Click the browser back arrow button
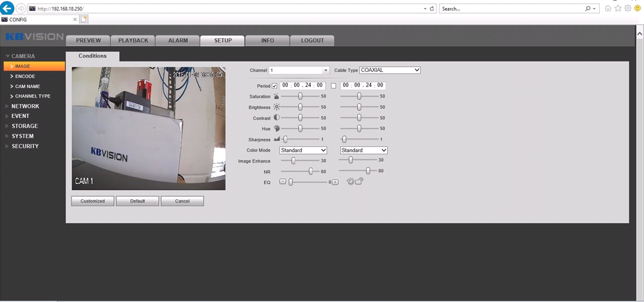644x302 pixels. coord(7,9)
